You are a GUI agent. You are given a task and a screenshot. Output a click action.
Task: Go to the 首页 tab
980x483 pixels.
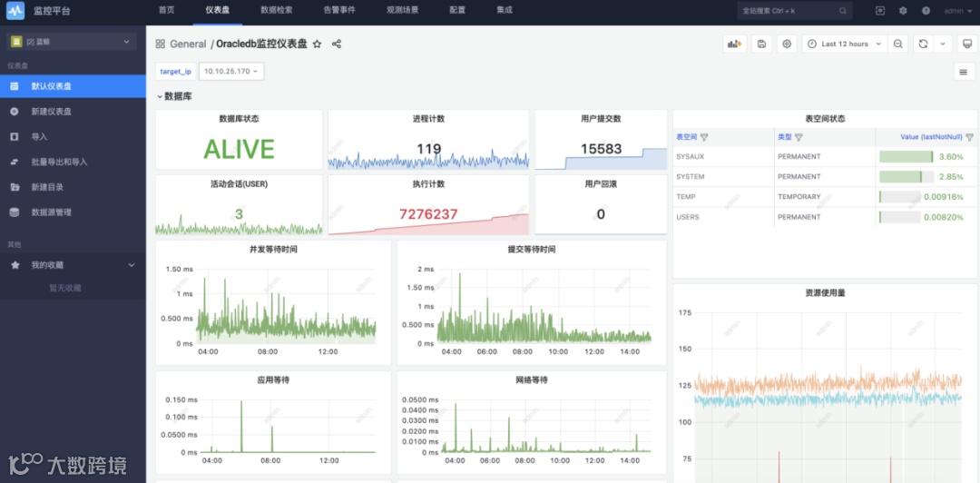tap(166, 11)
